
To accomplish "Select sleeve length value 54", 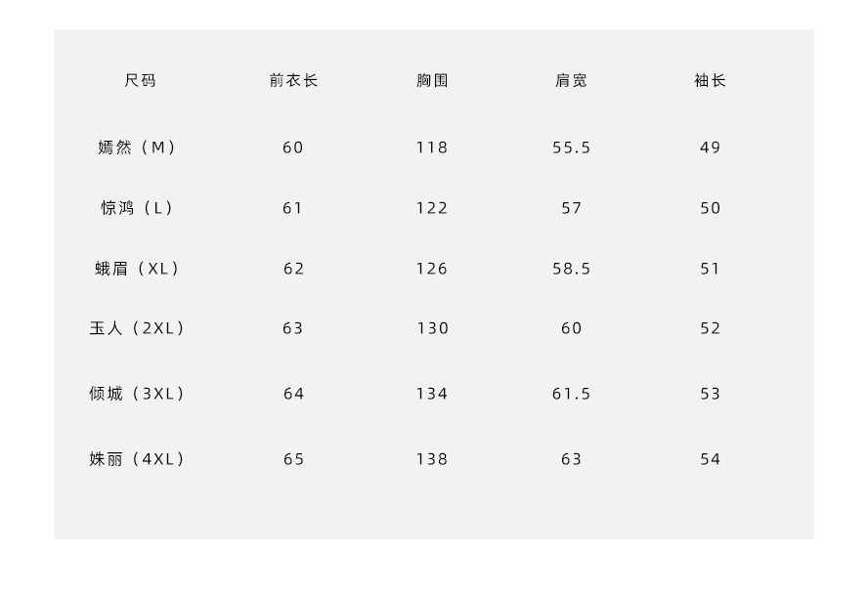I will click(711, 459).
